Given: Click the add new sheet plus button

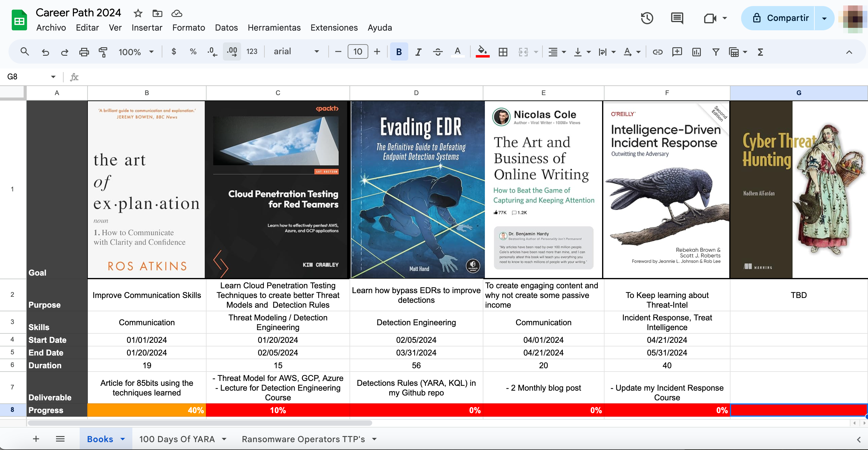Looking at the screenshot, I should pos(36,438).
